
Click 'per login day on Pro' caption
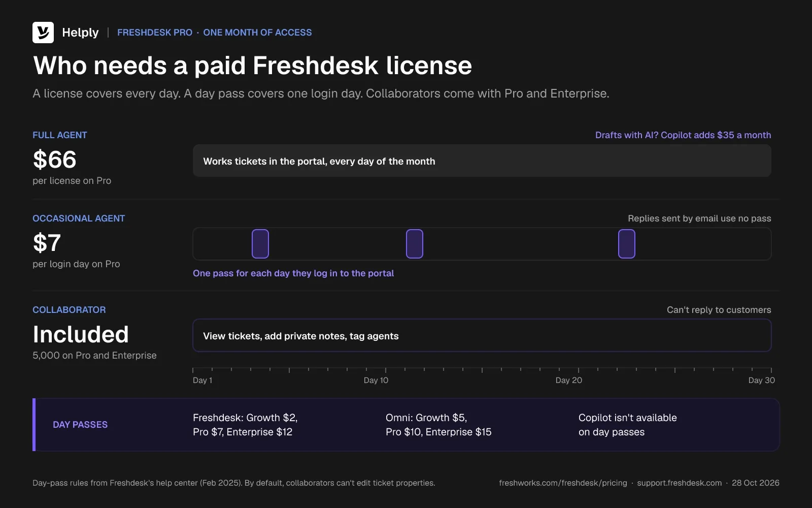pos(76,264)
